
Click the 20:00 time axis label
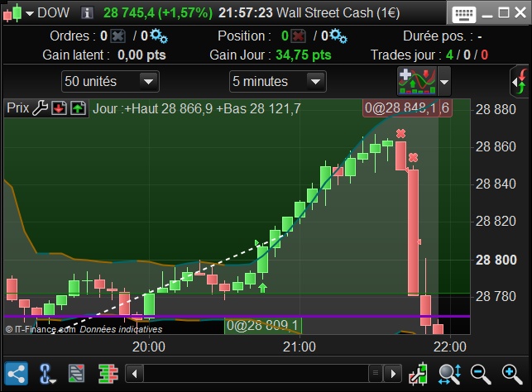tap(149, 347)
